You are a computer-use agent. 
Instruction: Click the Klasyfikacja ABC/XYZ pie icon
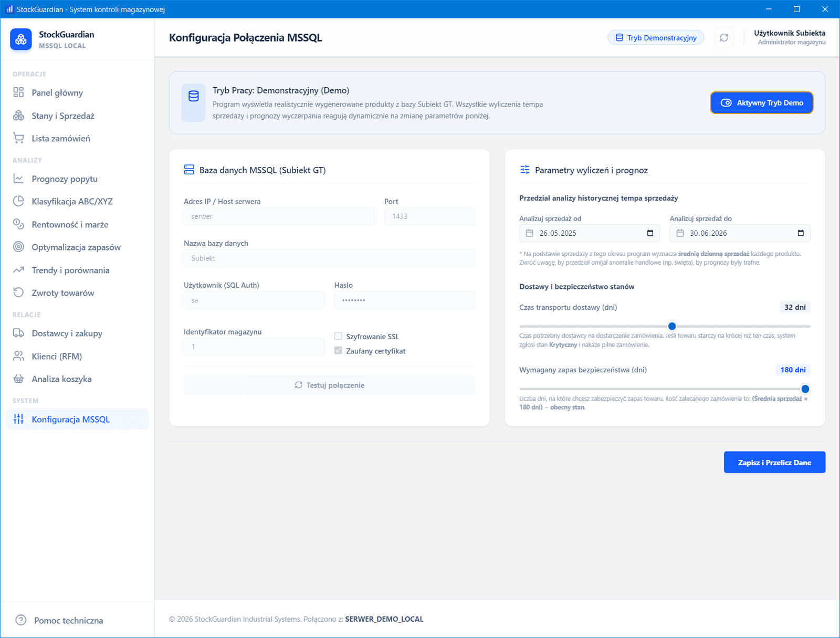coord(18,201)
